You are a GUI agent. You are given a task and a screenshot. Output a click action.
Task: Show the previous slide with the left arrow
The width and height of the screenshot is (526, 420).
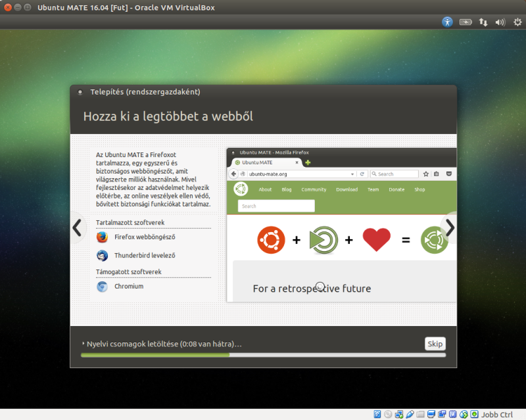[x=78, y=228]
